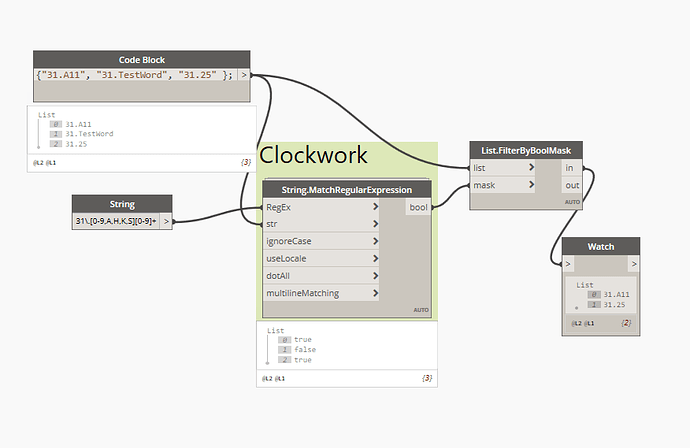Select the List.FilterByBoolMask node header
Screen dimensions: 690x448
pyautogui.click(x=526, y=151)
